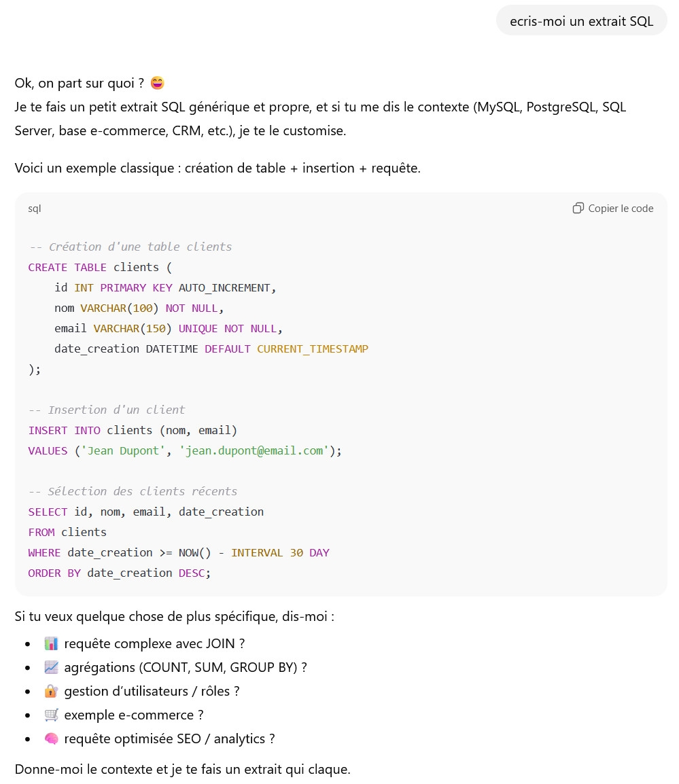Click the AUTO_INCREMENT keyword in the code

(224, 287)
